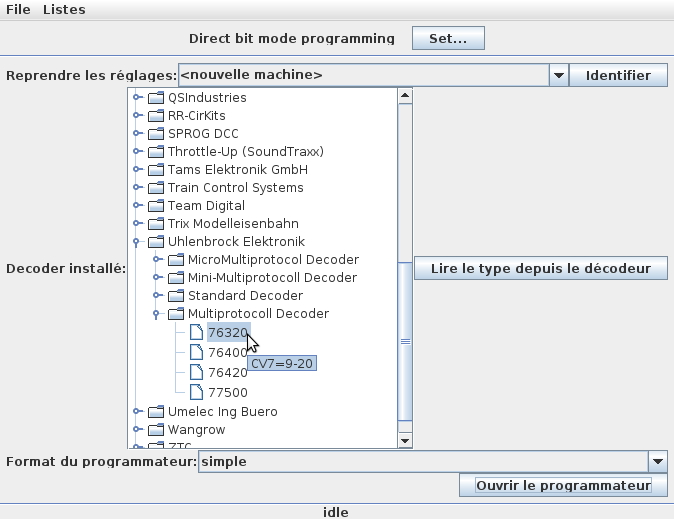This screenshot has width=674, height=519.
Task: Select decoder 76420 in the tree
Action: 228,372
